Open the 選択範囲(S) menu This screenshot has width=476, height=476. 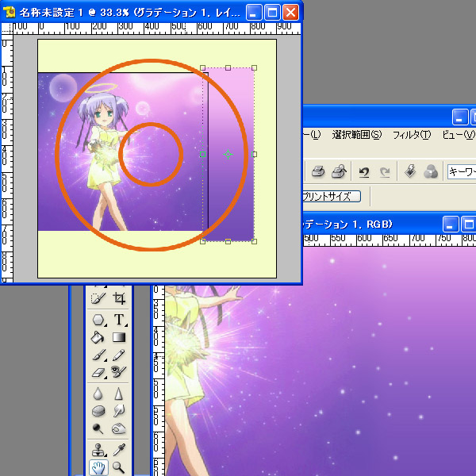pyautogui.click(x=357, y=135)
